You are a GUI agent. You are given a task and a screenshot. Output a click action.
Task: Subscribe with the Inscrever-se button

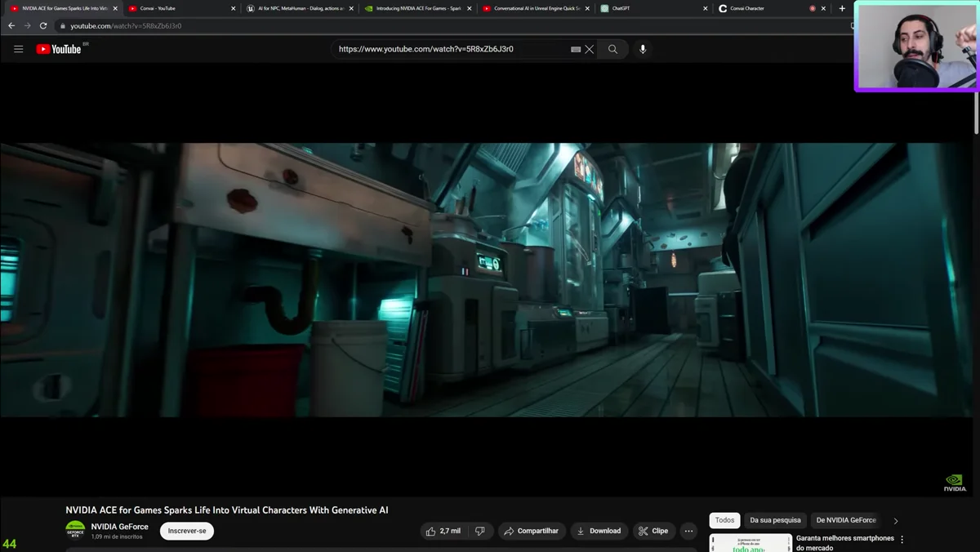[x=187, y=531]
